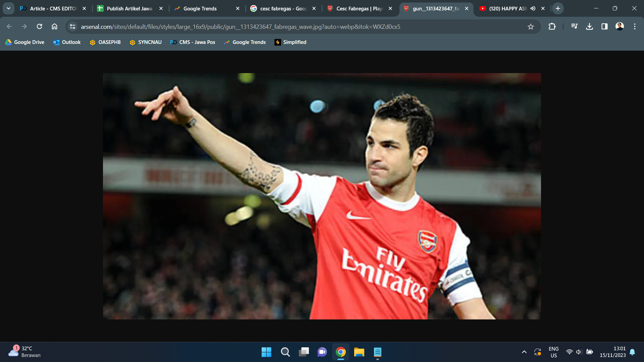
Task: Click the Chrome taskbar icon
Action: point(341,352)
